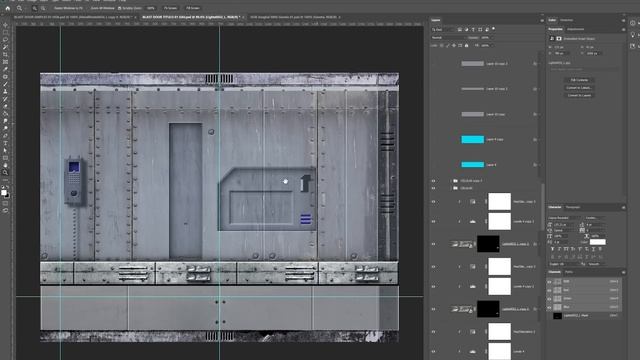
Task: Select the Hand tool
Action: [5, 165]
